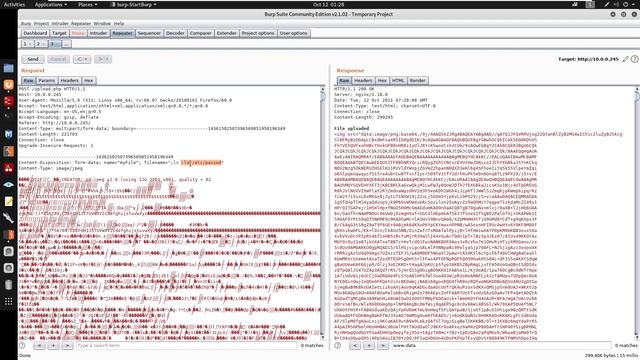Click previous match arrow in response search
Image resolution: width=640 pixels, height=360 pixels.
tap(355, 346)
